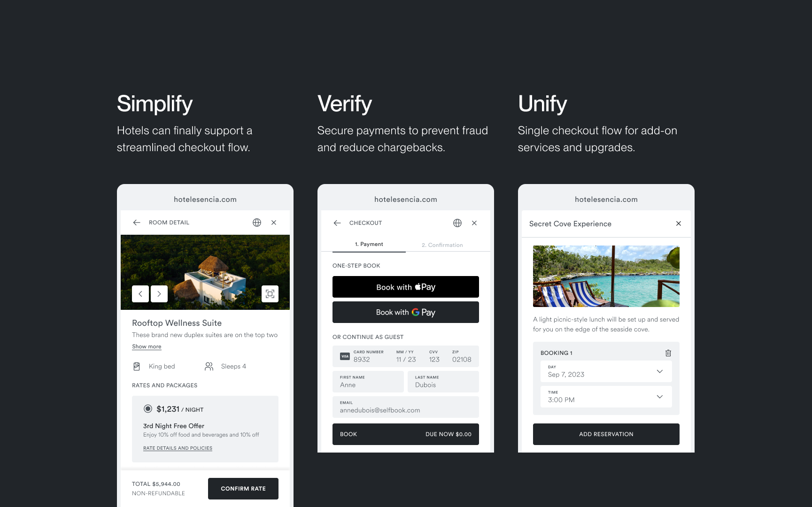This screenshot has width=812, height=507.
Task: Show previous room photo with left chevron
Action: click(x=140, y=294)
